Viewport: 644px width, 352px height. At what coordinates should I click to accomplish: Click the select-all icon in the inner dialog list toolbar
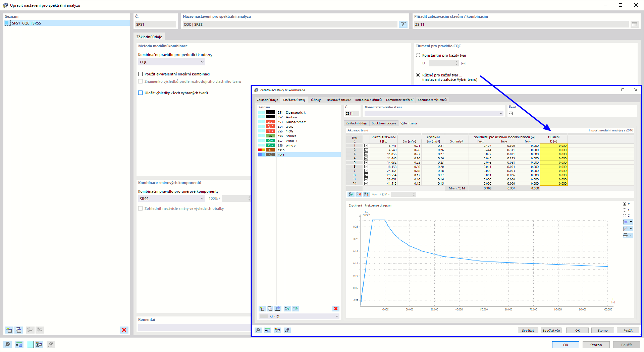(x=287, y=308)
